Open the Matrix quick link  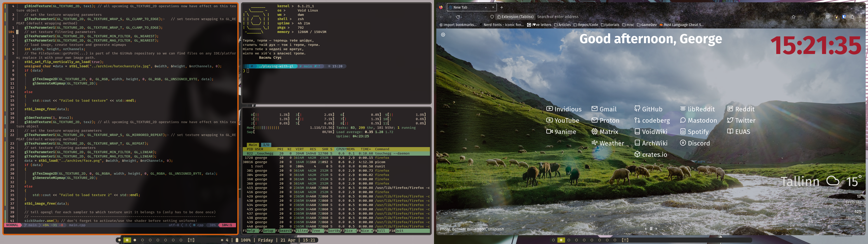(x=605, y=132)
